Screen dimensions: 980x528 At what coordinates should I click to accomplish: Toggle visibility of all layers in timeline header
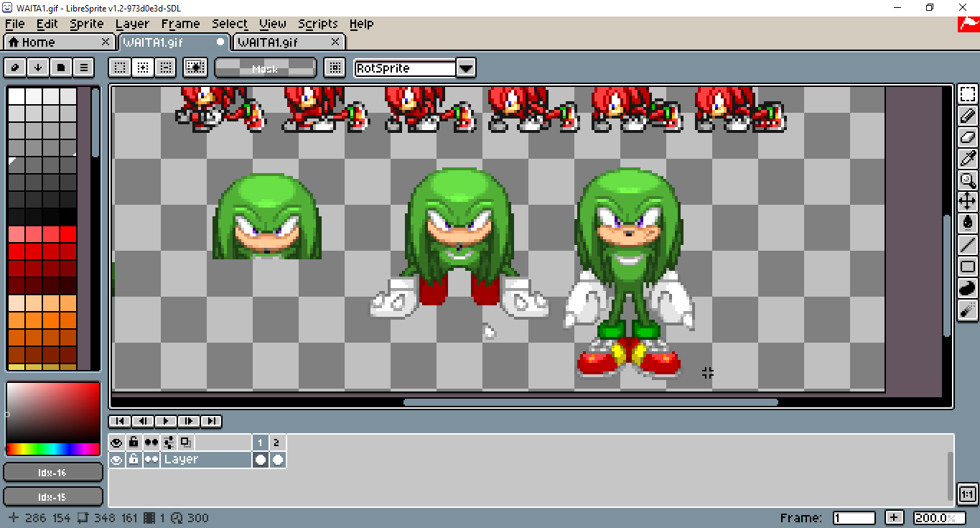point(116,442)
